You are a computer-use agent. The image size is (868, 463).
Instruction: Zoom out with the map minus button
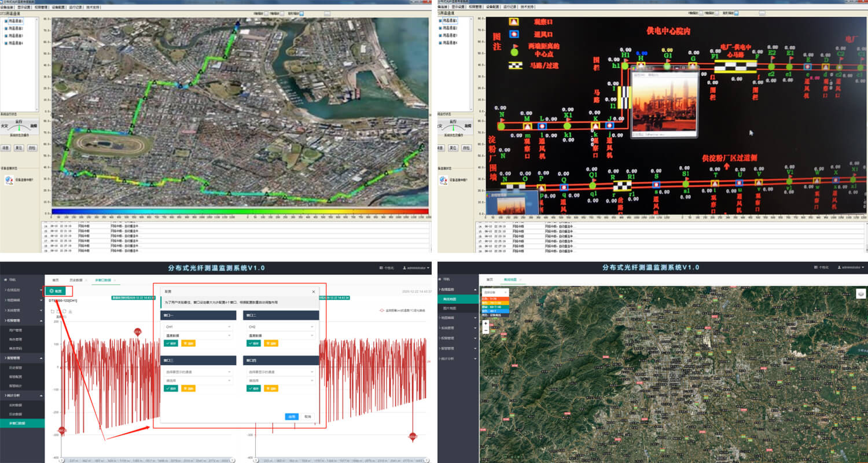(486, 331)
